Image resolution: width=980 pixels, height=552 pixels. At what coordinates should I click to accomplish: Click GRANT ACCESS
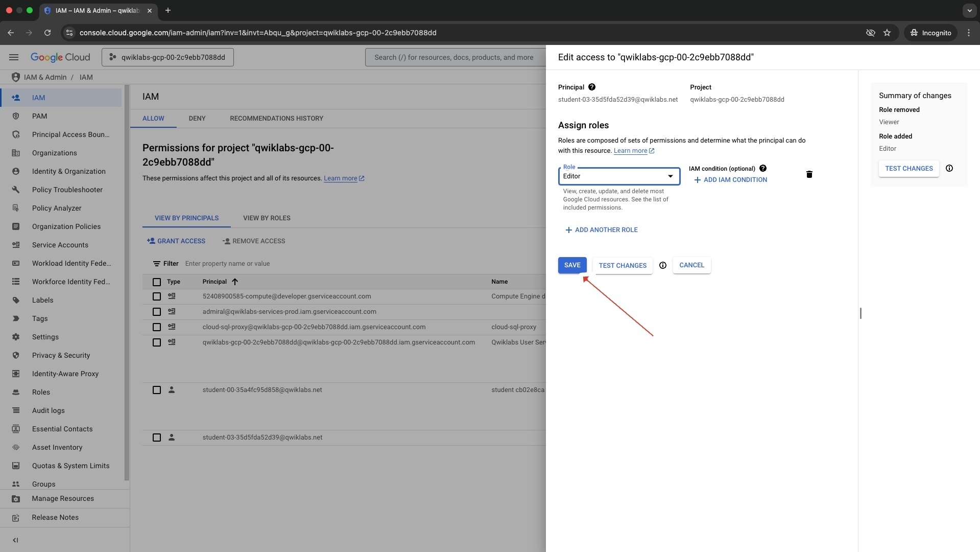coord(176,241)
